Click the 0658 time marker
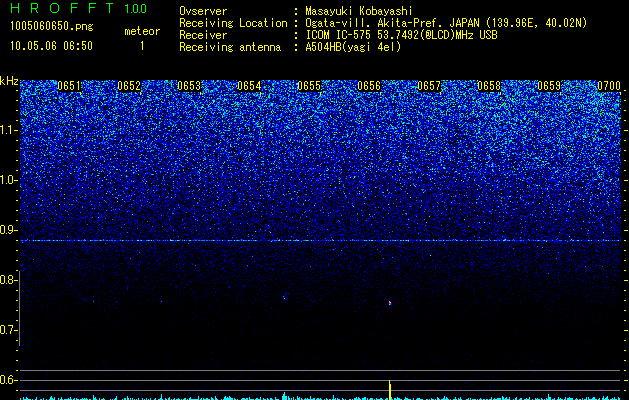 [489, 86]
